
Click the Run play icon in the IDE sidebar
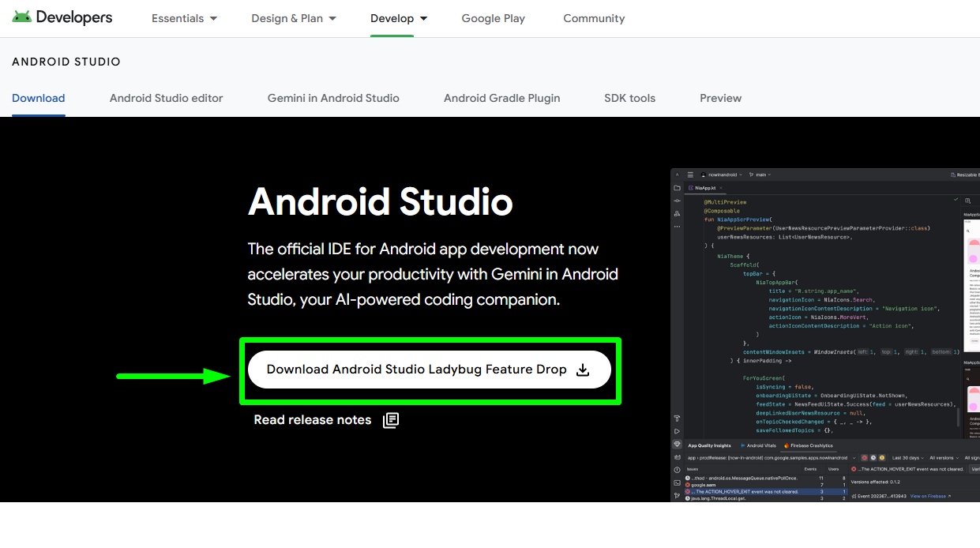click(x=677, y=431)
